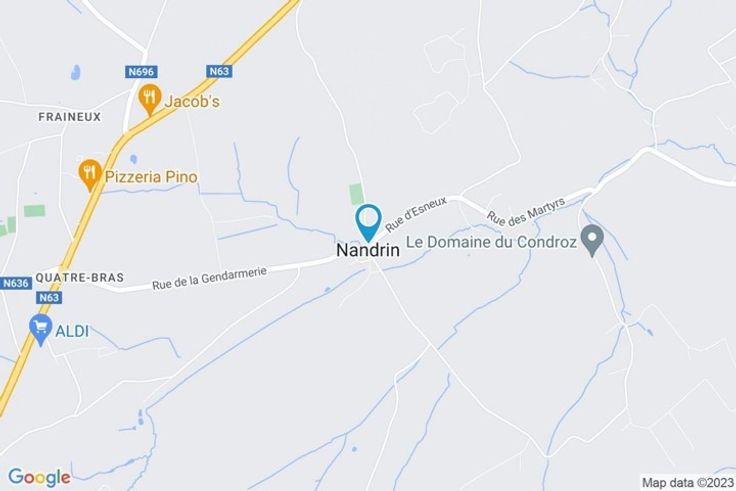The width and height of the screenshot is (736, 491).
Task: Click the QUATRE-BRAS locality label
Action: click(x=80, y=277)
